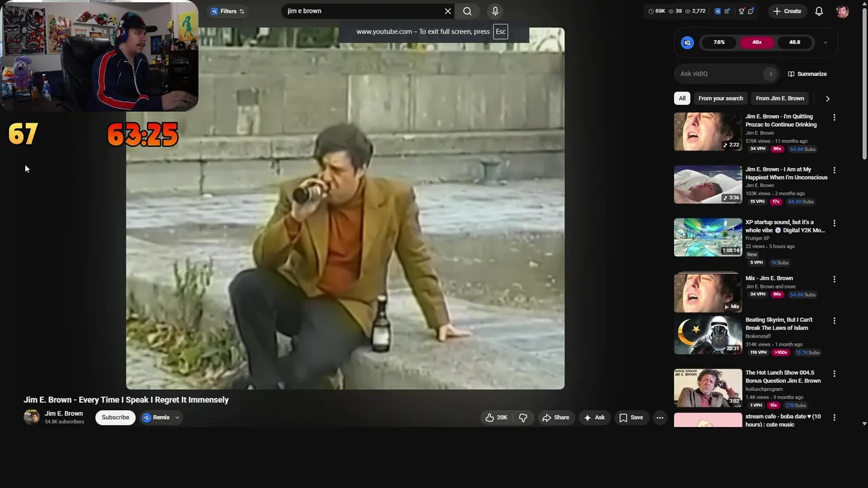Select the From Jim E. Brown chip
The height and width of the screenshot is (488, 868).
779,98
